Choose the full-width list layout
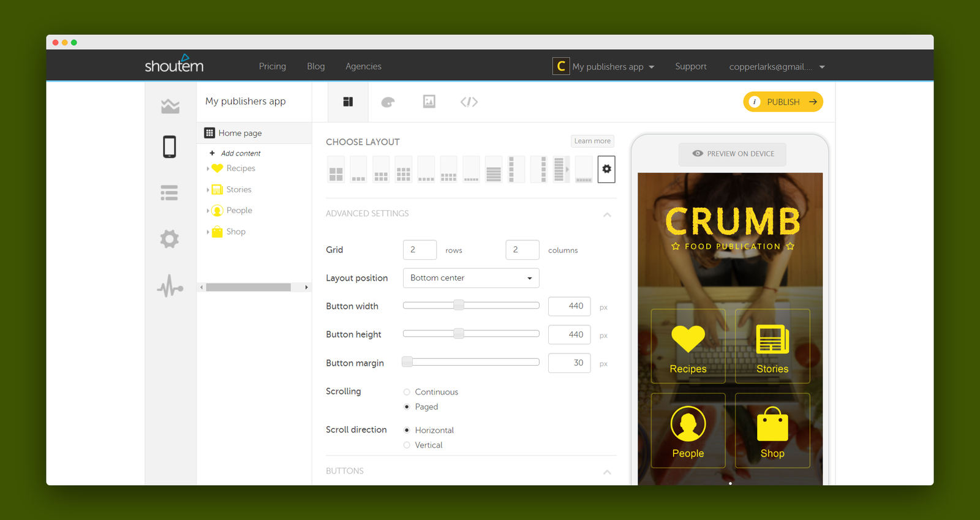The height and width of the screenshot is (520, 980). 494,169
